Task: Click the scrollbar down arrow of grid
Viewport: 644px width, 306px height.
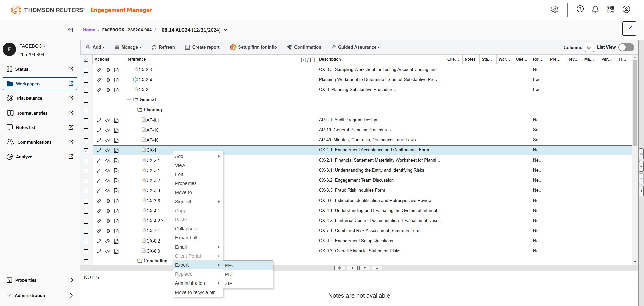Action: click(x=635, y=262)
